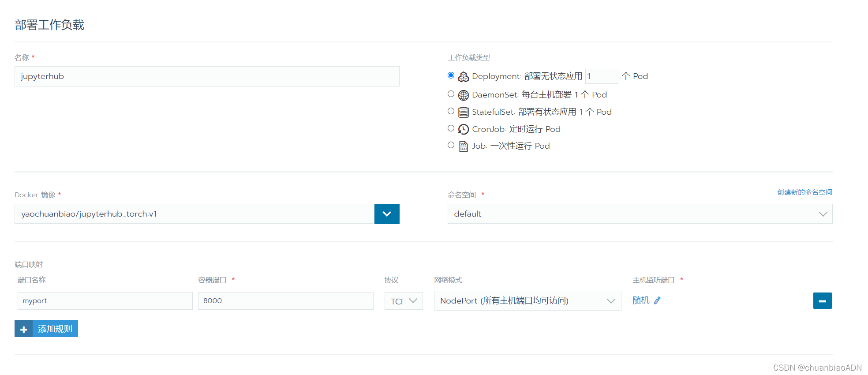Image resolution: width=868 pixels, height=375 pixels.
Task: Click the Docker image text field
Action: [x=195, y=214]
